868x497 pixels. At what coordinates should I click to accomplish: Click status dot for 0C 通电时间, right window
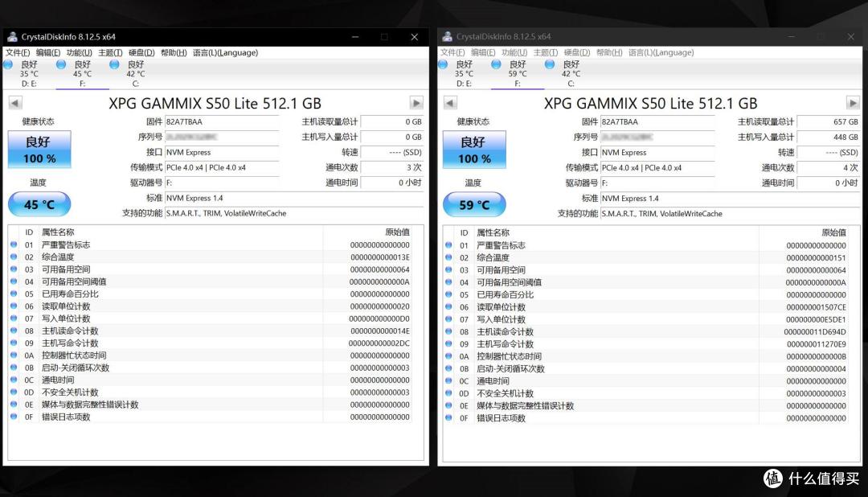pyautogui.click(x=448, y=380)
